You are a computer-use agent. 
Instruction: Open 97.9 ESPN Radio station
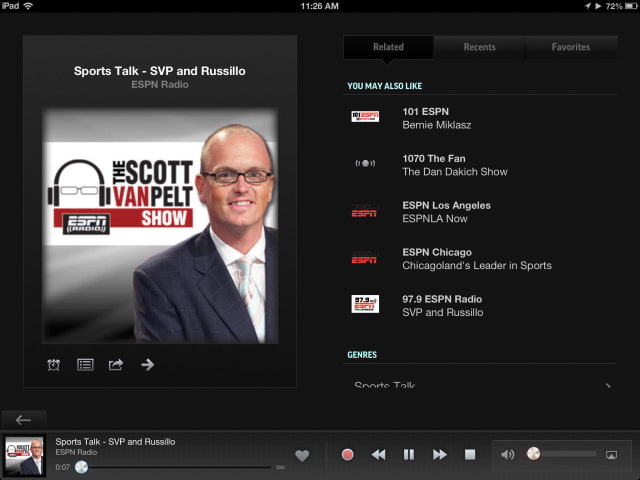(x=480, y=306)
